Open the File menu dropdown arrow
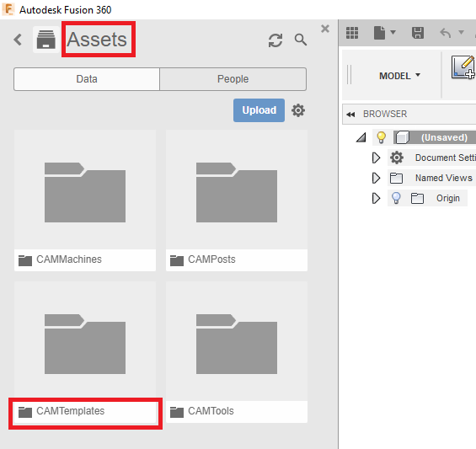The image size is (476, 449). [x=393, y=32]
